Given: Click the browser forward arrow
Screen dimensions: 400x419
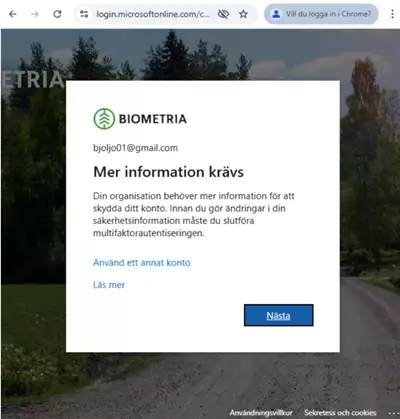Looking at the screenshot, I should (x=35, y=14).
